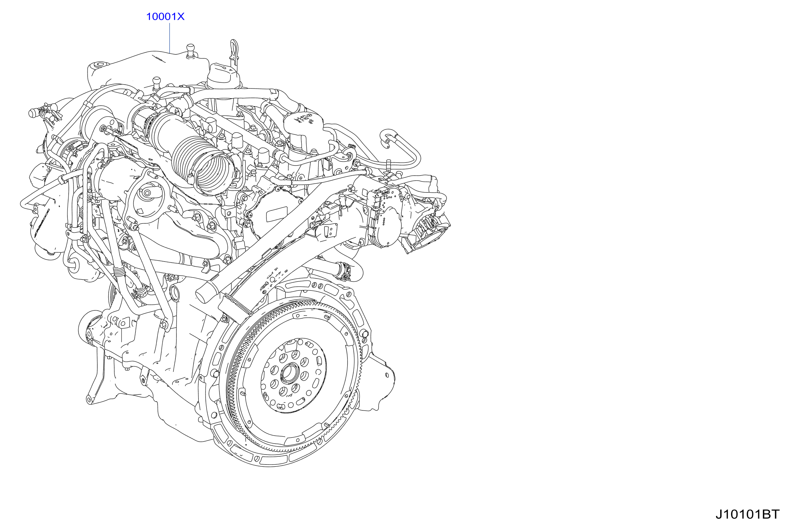
Task: Select the corrugated air intake hose opening
Action: pyautogui.click(x=214, y=173)
